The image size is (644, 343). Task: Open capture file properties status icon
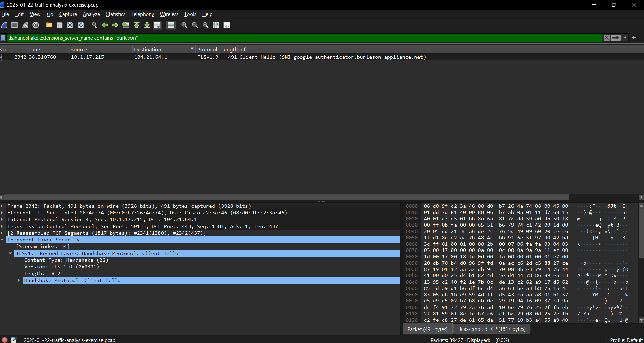tap(14, 340)
